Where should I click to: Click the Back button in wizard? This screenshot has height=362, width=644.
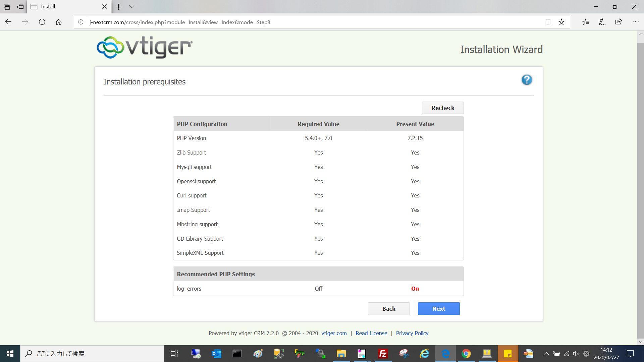tap(389, 309)
